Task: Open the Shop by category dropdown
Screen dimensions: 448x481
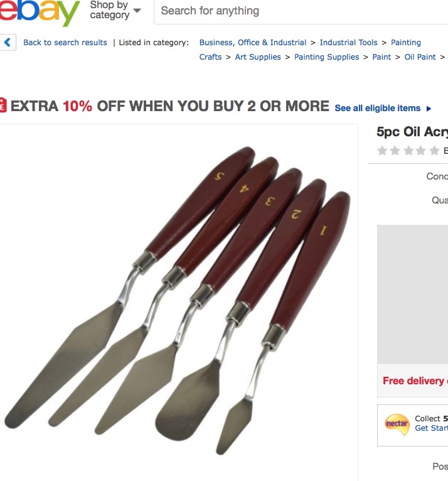Action: 115,10
